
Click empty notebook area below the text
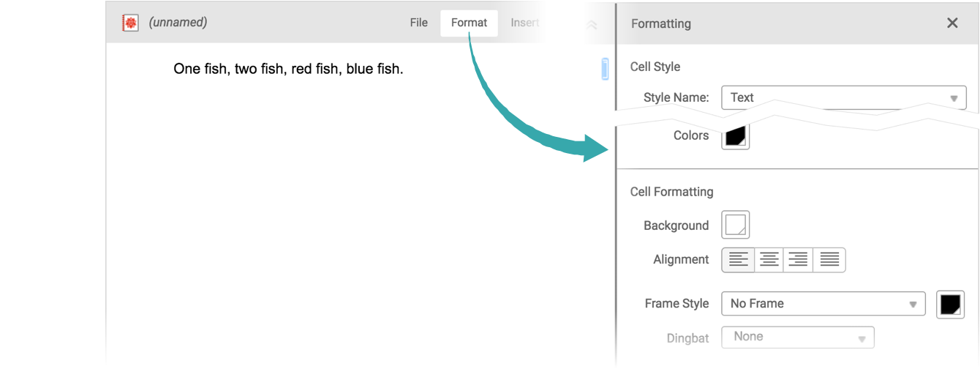point(325,220)
